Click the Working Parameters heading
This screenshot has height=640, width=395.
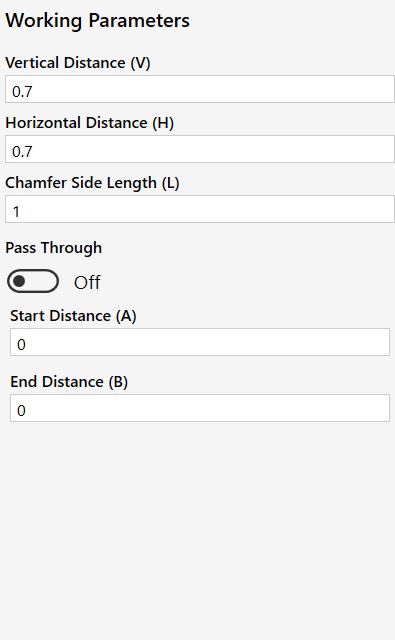[x=98, y=20]
